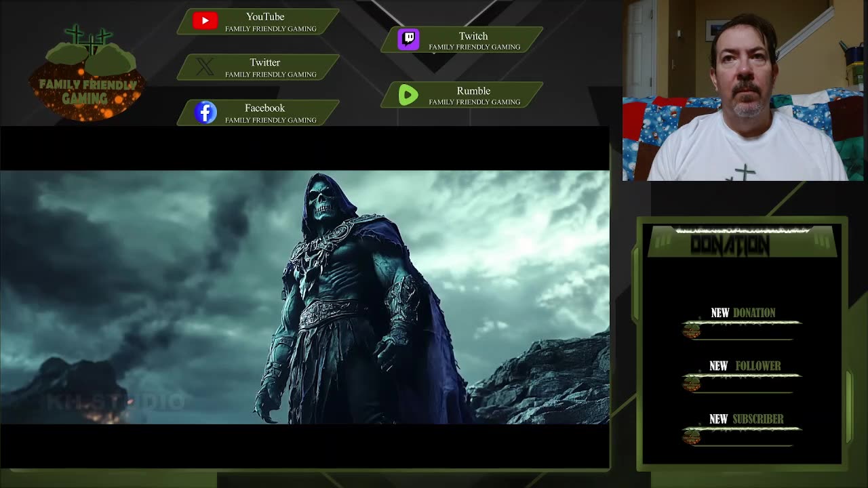Click "FAMILY FRIENDLY GAMING" under the YouTube title
Viewport: 868px width, 488px height.
pos(271,29)
